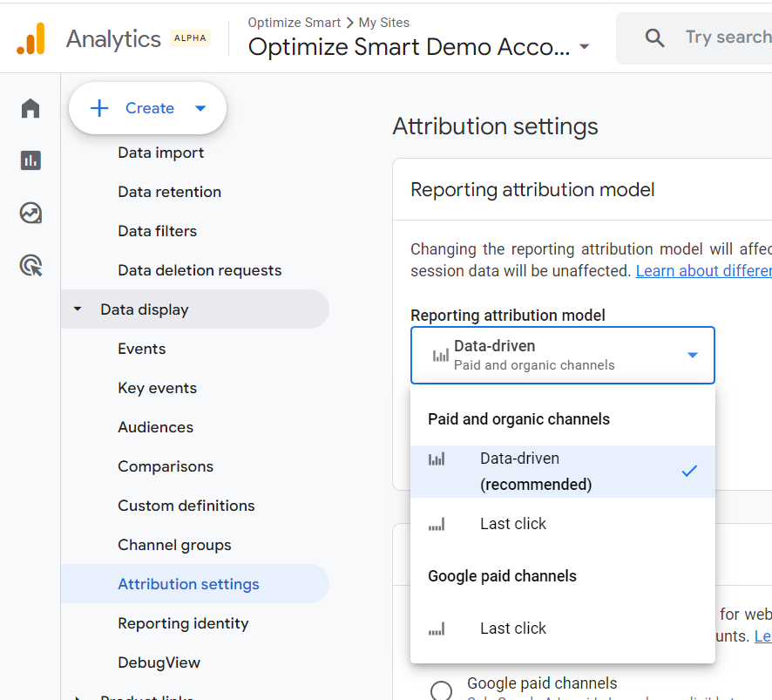
Task: Click the icon of Google paid Last click
Action: [437, 629]
